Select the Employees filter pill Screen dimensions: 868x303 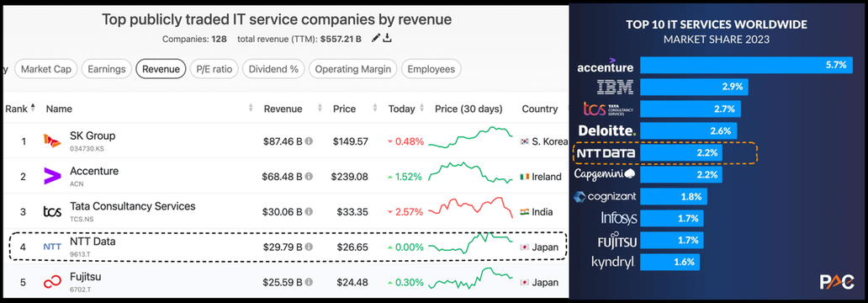[431, 69]
